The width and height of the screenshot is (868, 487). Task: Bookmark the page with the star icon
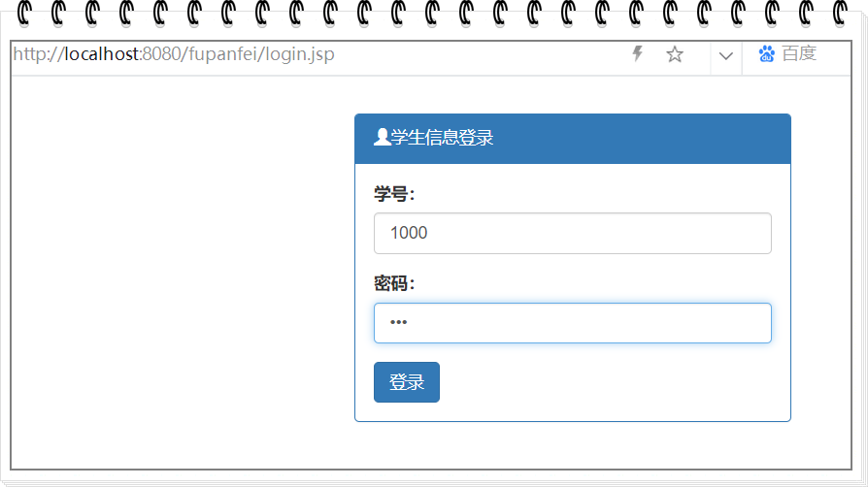(674, 54)
